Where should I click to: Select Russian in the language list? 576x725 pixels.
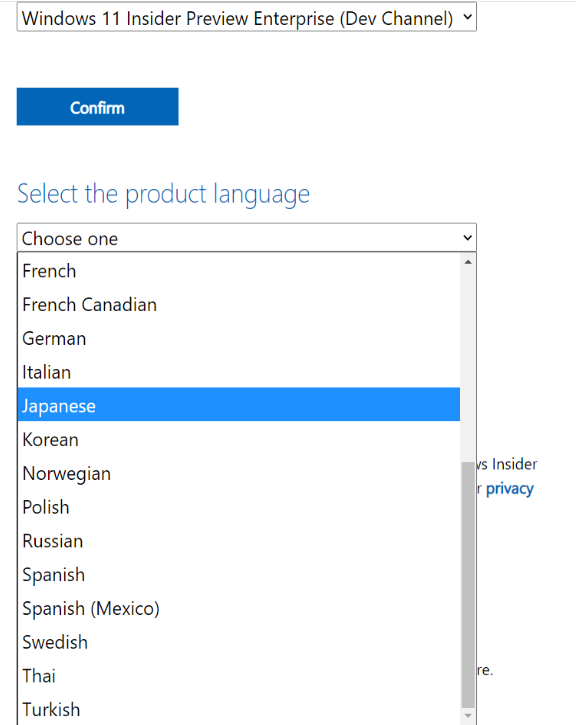coord(239,541)
